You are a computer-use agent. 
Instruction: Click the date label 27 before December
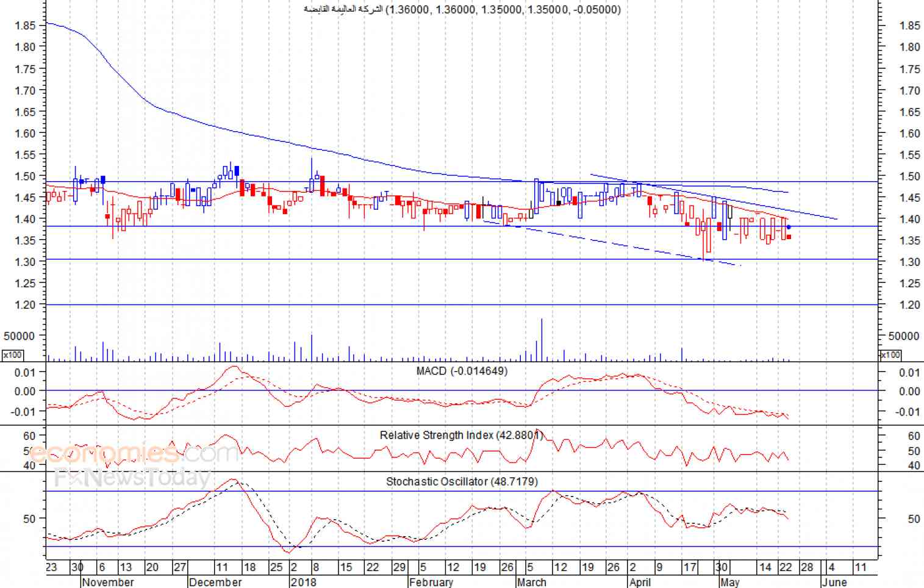[x=180, y=567]
